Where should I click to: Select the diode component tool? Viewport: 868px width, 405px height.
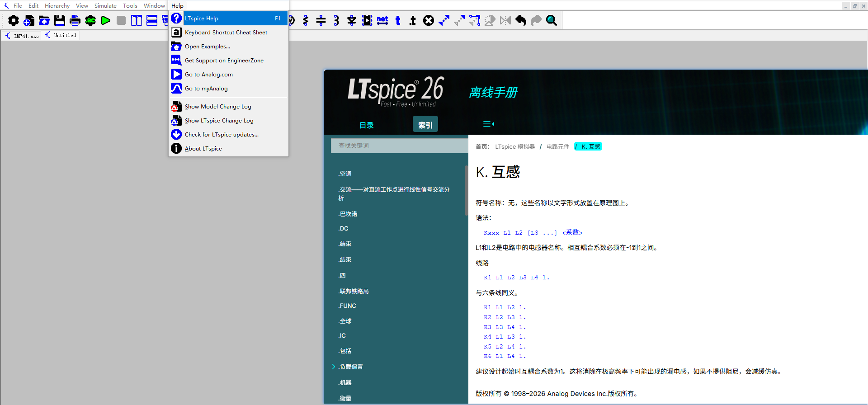[352, 20]
